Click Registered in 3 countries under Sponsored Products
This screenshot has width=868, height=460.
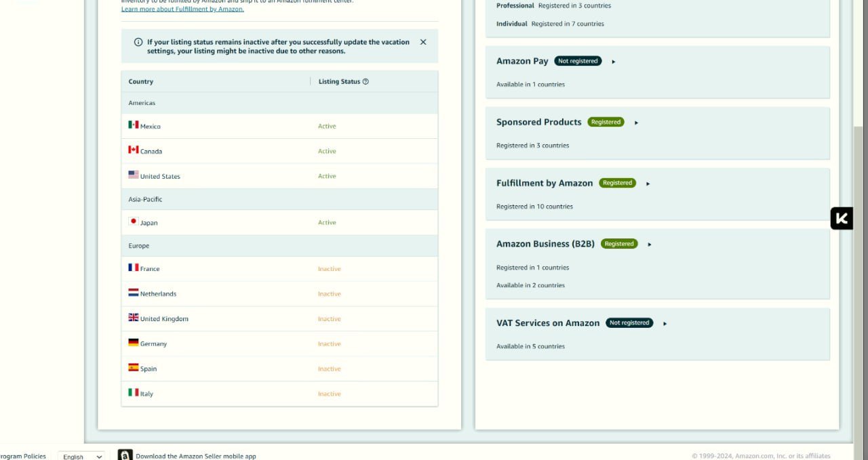(x=532, y=146)
